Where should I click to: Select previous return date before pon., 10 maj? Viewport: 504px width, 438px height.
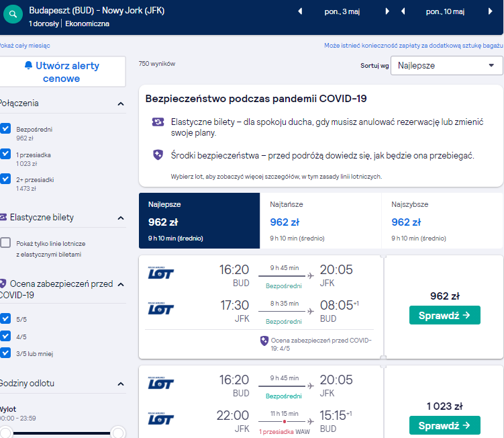coord(403,11)
